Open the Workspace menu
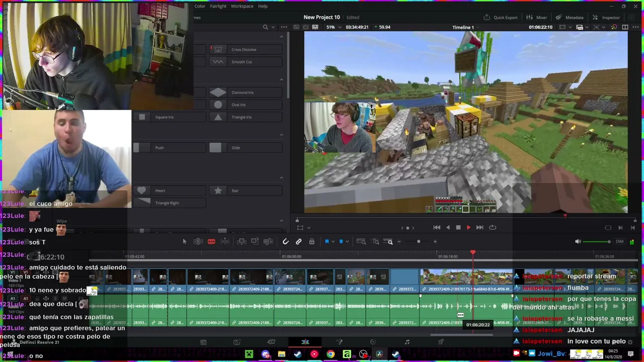The width and height of the screenshot is (644, 362). (x=242, y=6)
